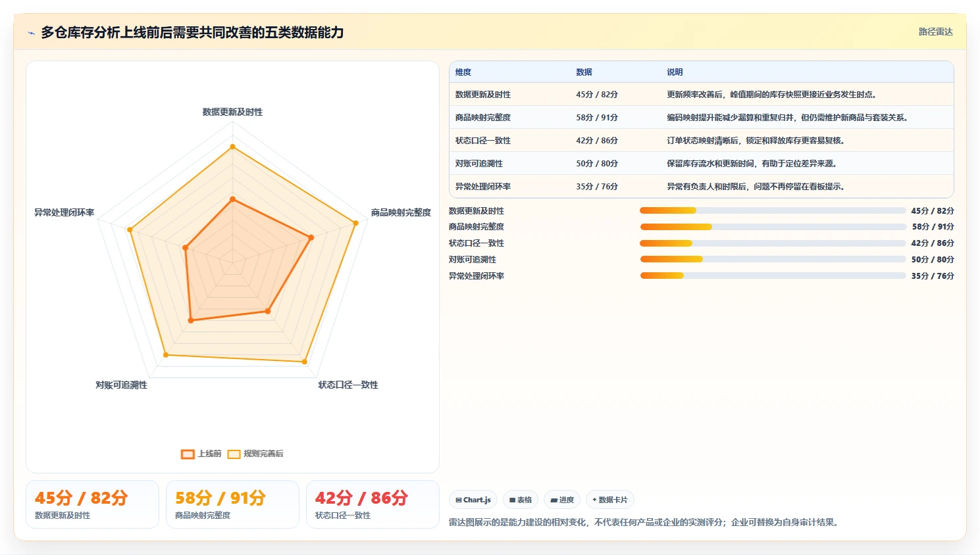Click the 规则完善后 point on 异常处理闭环率 axis
980x555 pixels.
pyautogui.click(x=130, y=229)
